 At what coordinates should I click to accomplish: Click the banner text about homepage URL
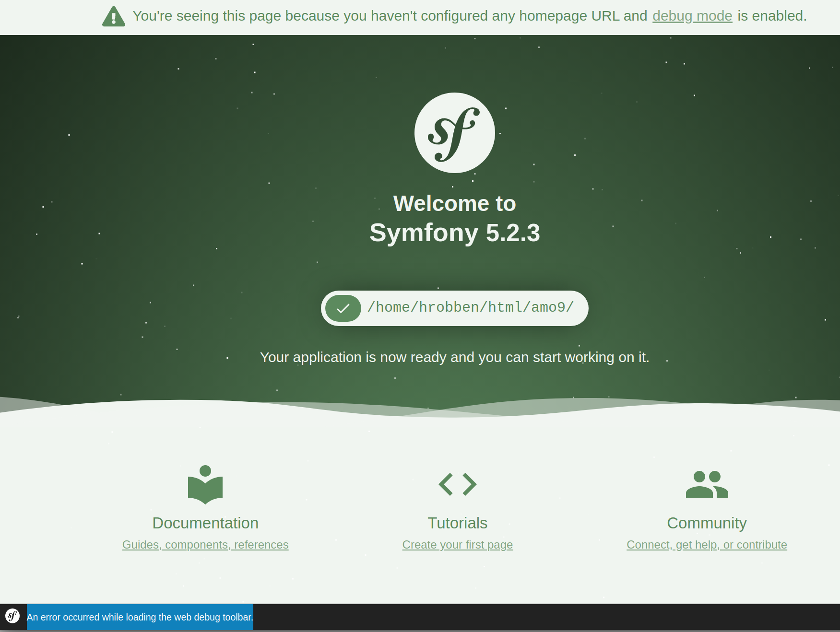[x=470, y=16]
